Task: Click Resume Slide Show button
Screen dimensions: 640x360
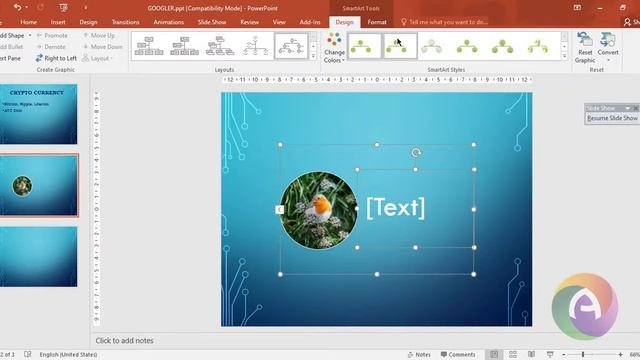Action: pyautogui.click(x=612, y=118)
